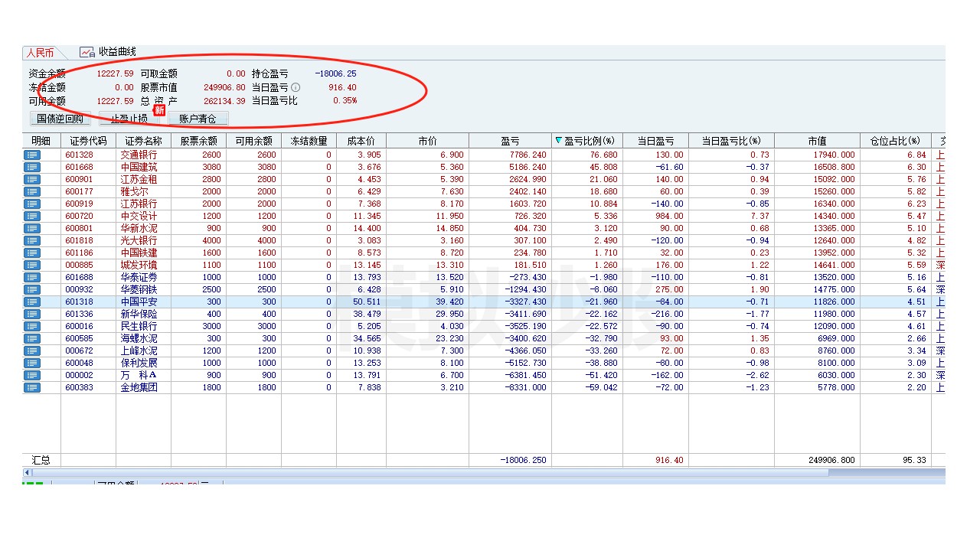View details icon for 华新水泥
Screen dimensions: 980x551
pos(32,228)
